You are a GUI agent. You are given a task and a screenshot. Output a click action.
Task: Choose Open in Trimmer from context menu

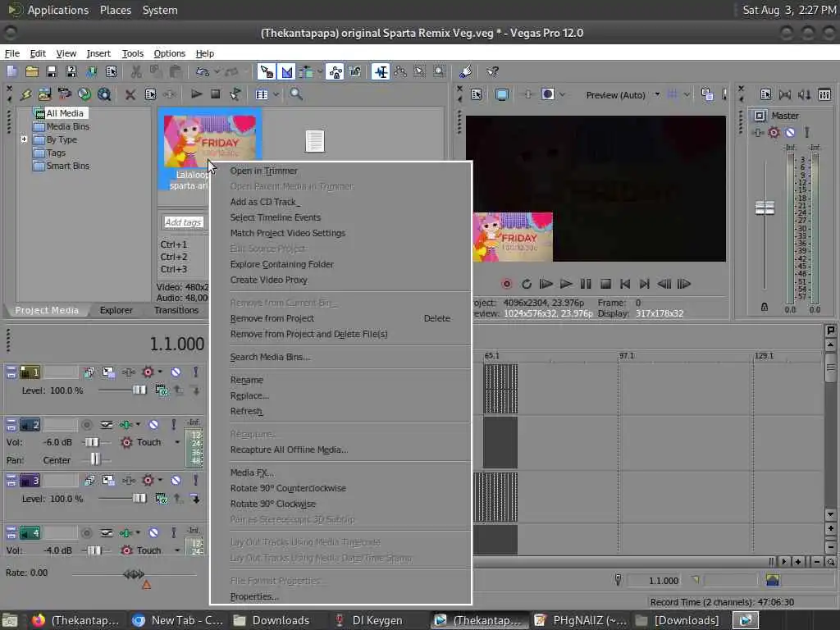(263, 171)
